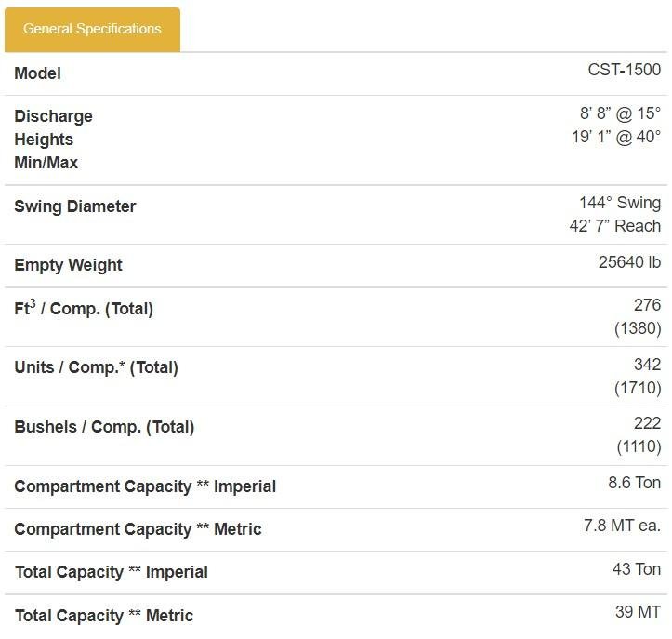Image resolution: width=672 pixels, height=639 pixels.
Task: Click the 8.6 Ton compartment capacity
Action: [x=634, y=483]
